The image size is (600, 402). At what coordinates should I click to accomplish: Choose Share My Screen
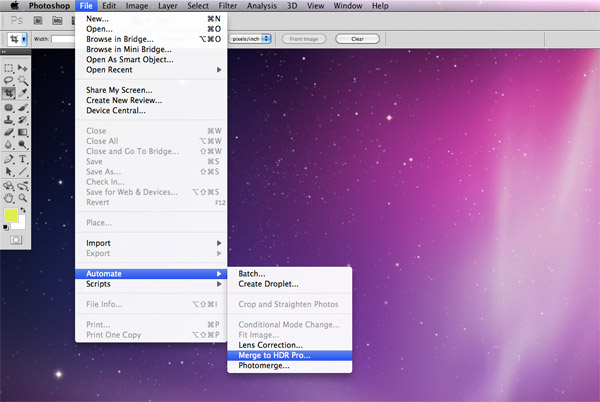[151, 90]
